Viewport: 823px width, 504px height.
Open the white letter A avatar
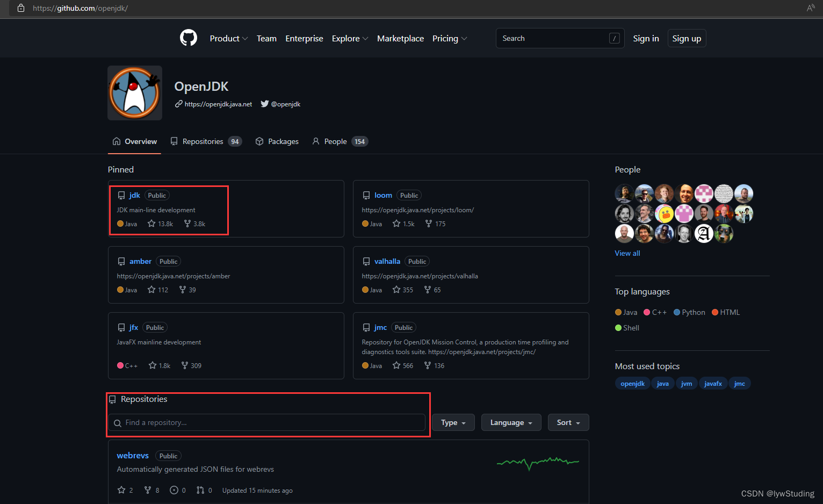pos(704,233)
